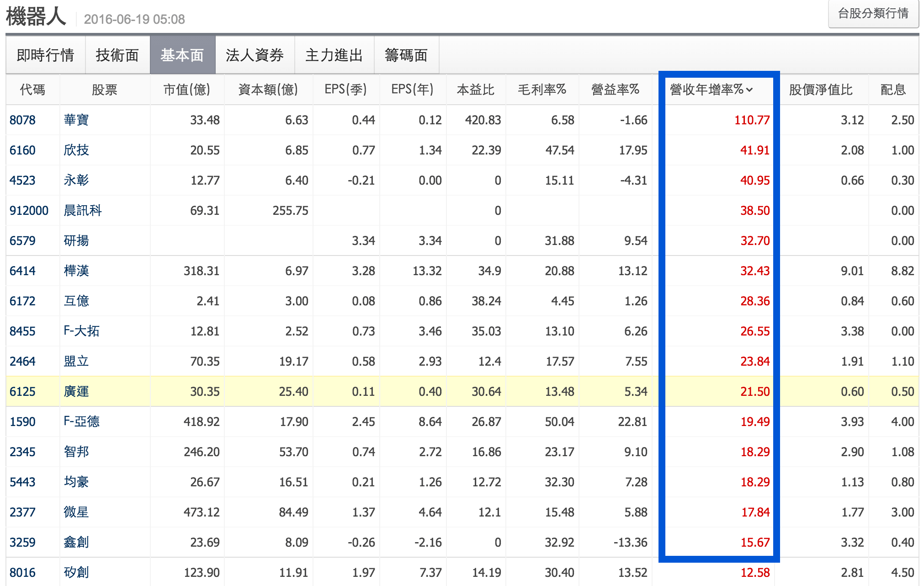Open stock 華寶 detail page

75,120
